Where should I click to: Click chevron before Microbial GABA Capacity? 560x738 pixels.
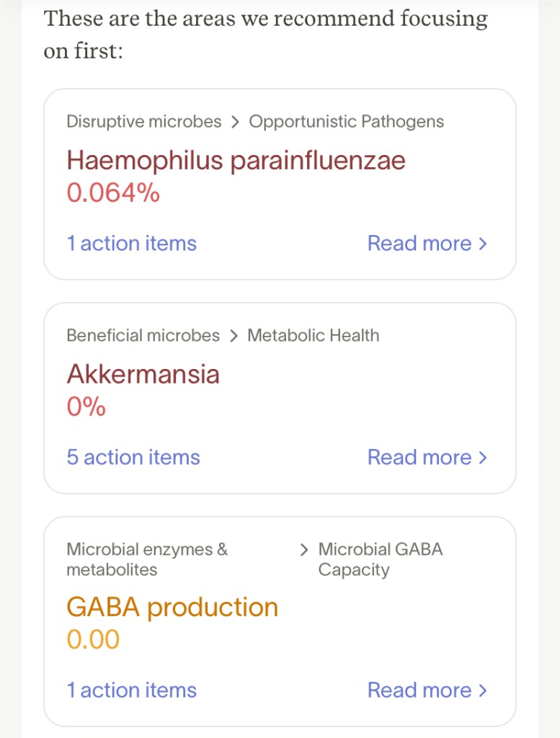pos(304,550)
